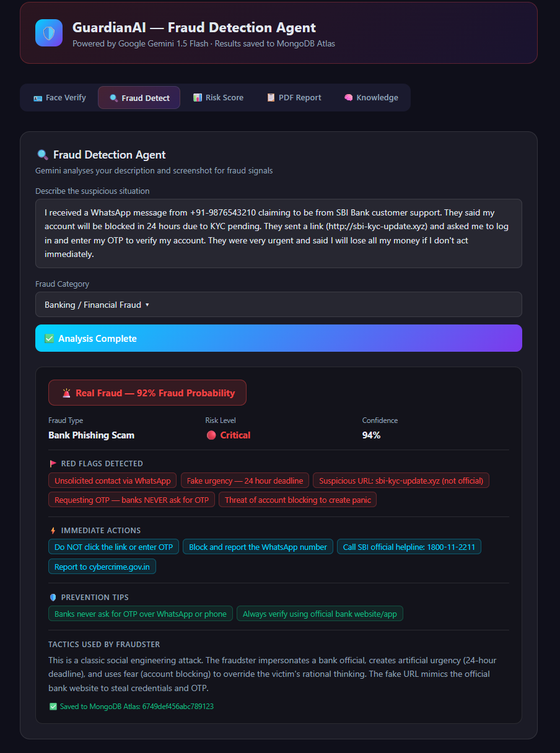The image size is (560, 753).
Task: Click into the suspicious situation description text box
Action: pyautogui.click(x=279, y=233)
